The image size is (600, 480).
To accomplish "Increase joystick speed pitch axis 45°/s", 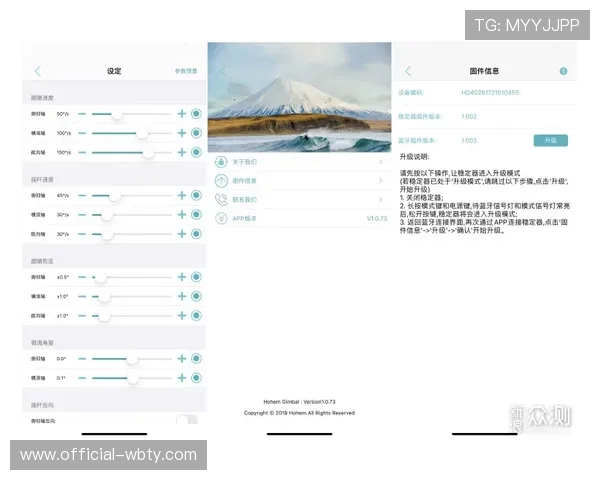I will (x=182, y=195).
